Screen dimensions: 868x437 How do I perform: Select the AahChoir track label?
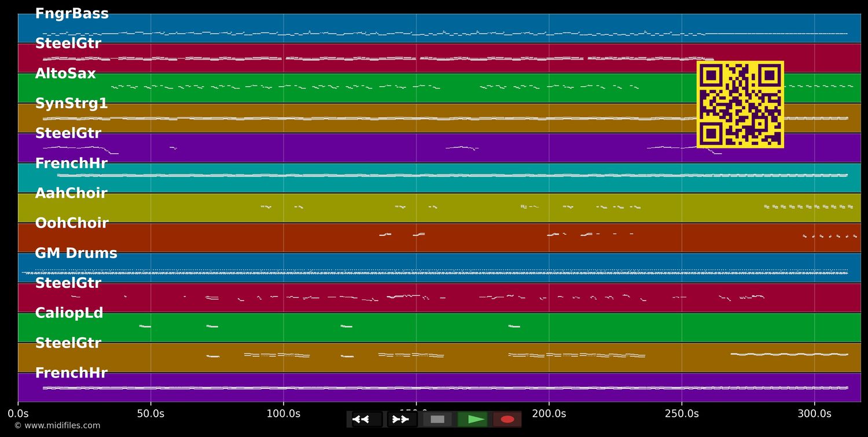coord(71,194)
